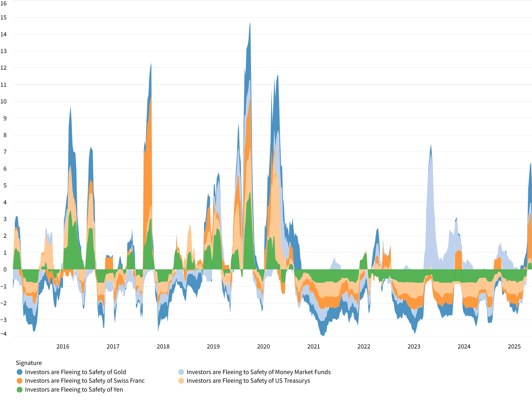532x404 pixels.
Task: Click the 2023 x-axis label
Action: [x=414, y=346]
